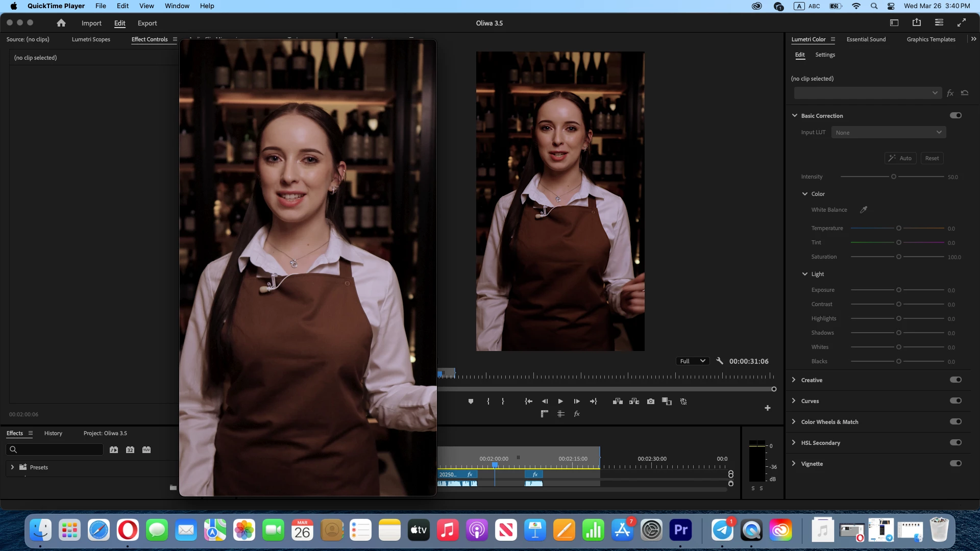Open the Input LUT dropdown
Image resolution: width=980 pixels, height=551 pixels.
[888, 132]
